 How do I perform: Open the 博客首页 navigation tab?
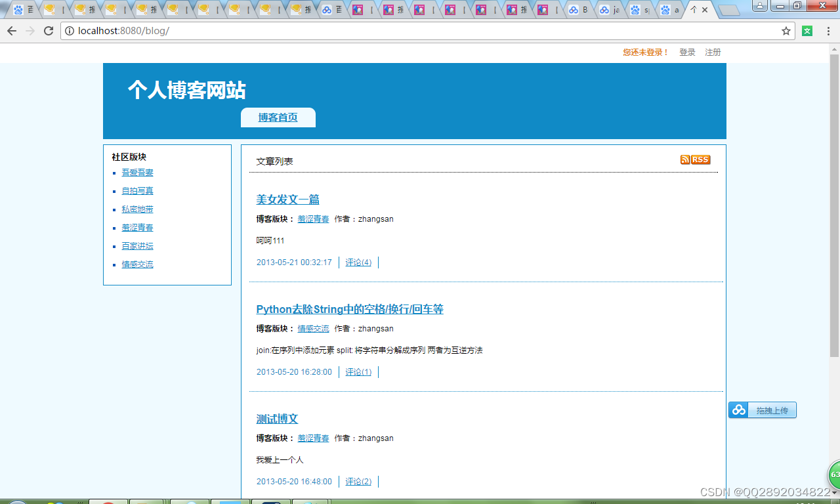click(x=278, y=117)
